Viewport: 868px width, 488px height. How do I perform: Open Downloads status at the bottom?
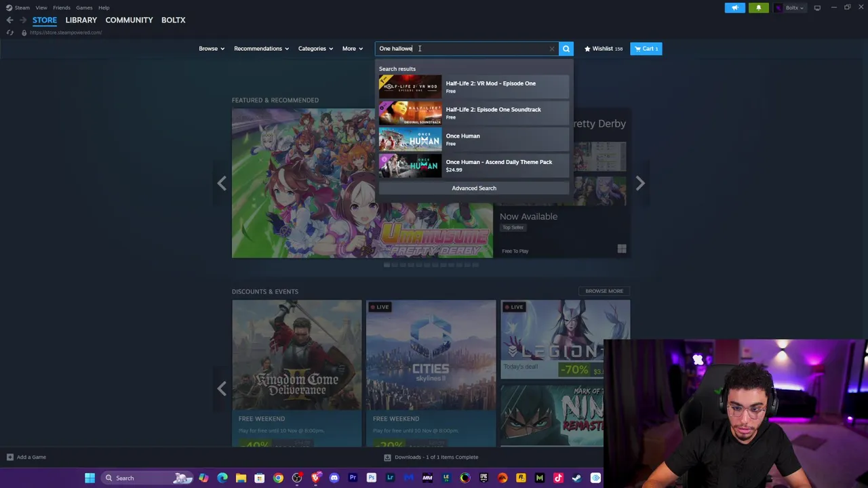(x=431, y=457)
